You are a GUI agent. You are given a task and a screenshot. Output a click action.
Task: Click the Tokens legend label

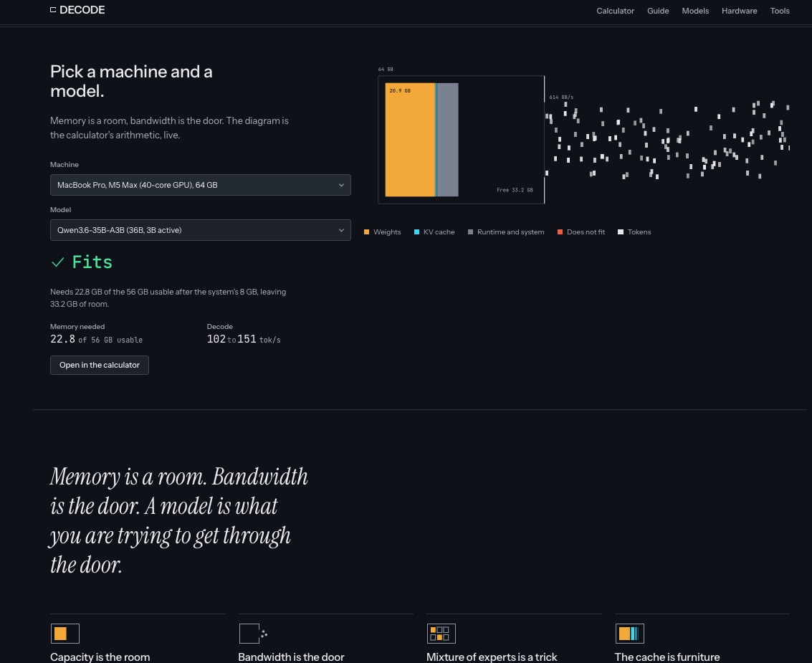(639, 232)
